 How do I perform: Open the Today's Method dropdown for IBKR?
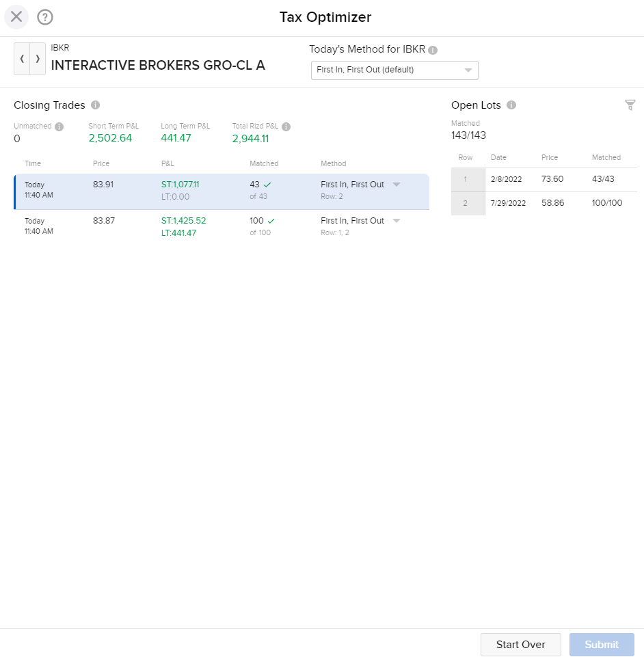(468, 70)
